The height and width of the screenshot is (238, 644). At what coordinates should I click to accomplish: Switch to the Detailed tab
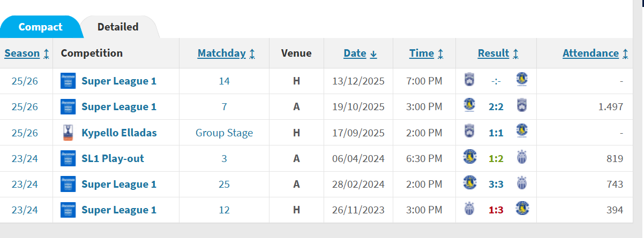(x=118, y=27)
